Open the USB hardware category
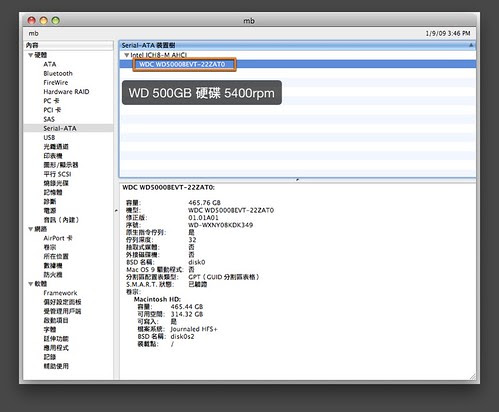 [49, 137]
